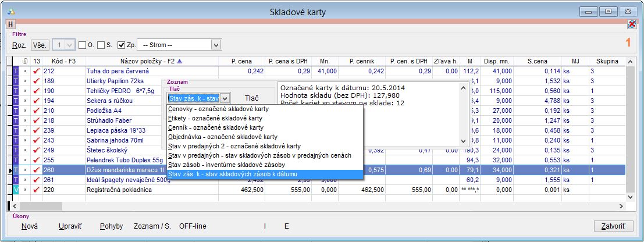Viewport: 644px width, 242px height.
Task: Click the horizontal scrollbar right arrow
Action: point(621,205)
